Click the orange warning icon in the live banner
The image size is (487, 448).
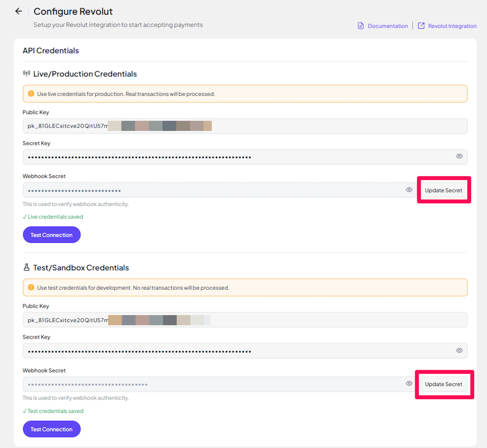[31, 94]
